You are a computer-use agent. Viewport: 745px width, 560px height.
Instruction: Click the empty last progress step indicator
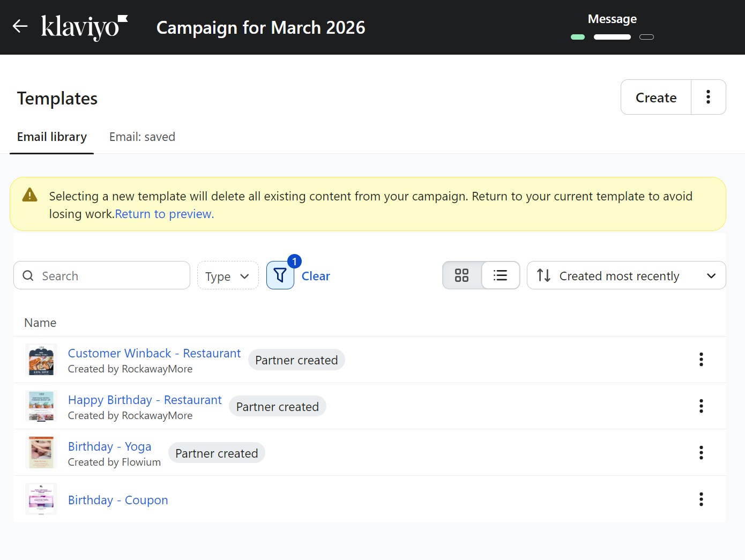647,37
